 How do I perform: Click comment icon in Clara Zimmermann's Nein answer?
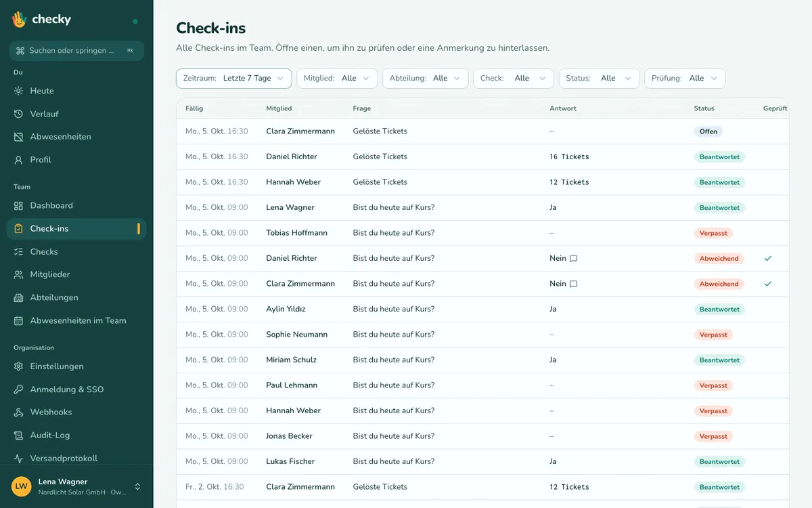[573, 284]
